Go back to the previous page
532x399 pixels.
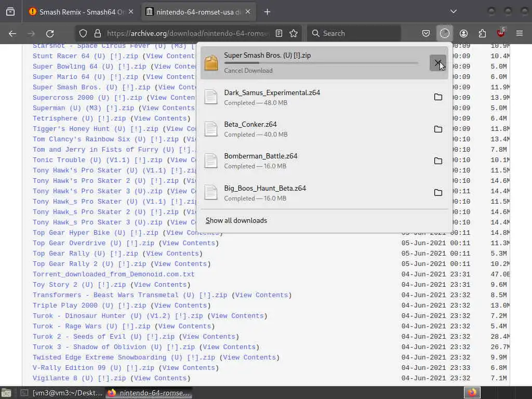[12, 33]
